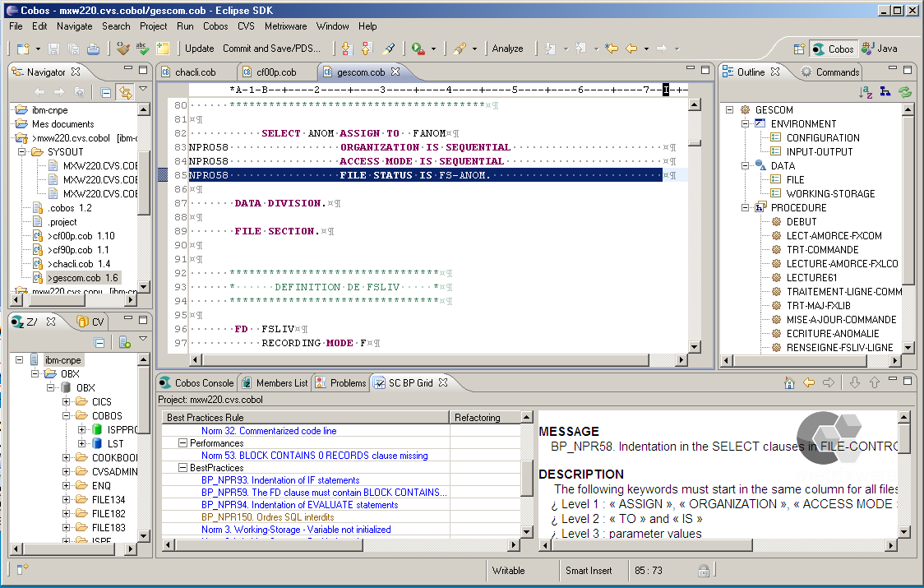This screenshot has width=924, height=588.
Task: Select TRT-COMMANDE in Outline tree
Action: (823, 249)
